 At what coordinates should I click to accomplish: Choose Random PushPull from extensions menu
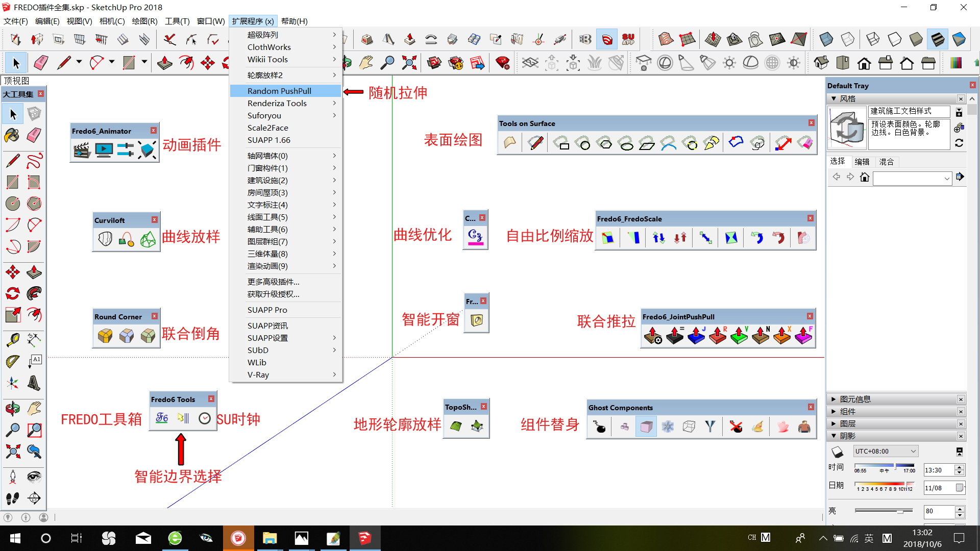(x=279, y=91)
